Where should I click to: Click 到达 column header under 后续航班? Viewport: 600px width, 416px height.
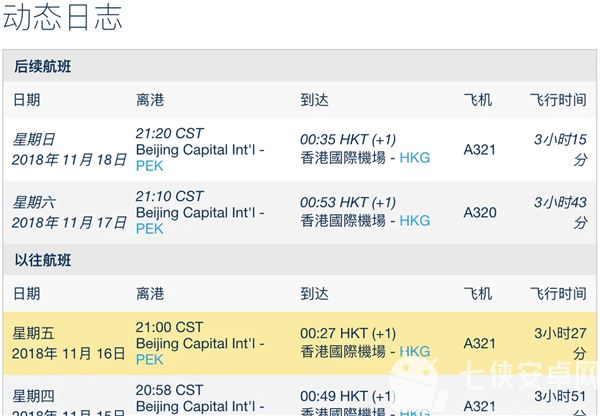(x=314, y=100)
